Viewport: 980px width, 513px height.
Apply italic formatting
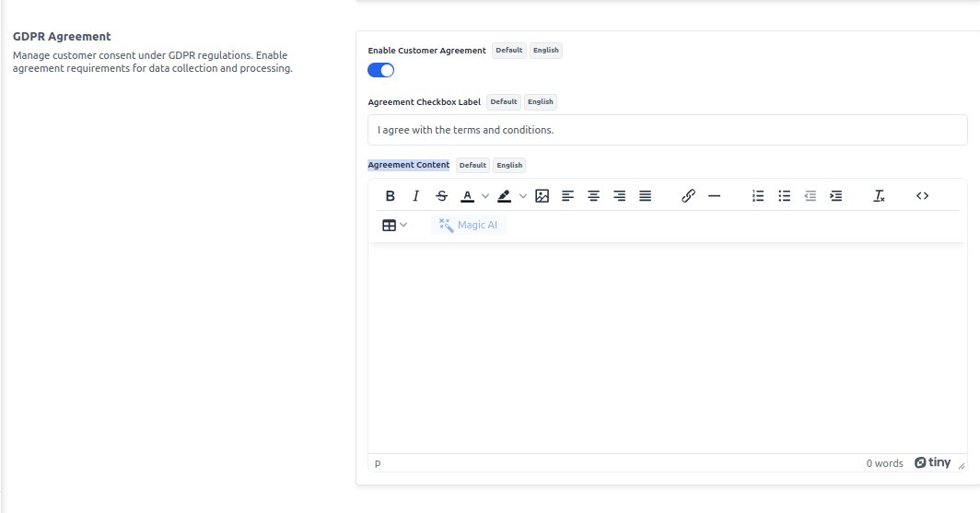click(415, 196)
